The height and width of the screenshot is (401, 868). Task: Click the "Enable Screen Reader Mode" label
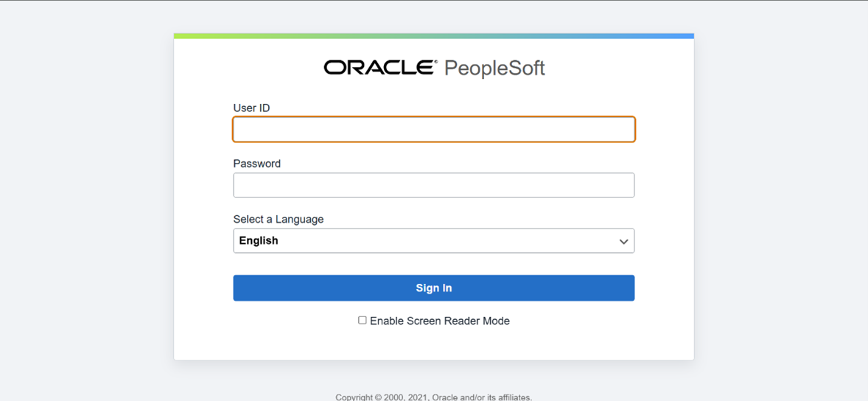(440, 321)
